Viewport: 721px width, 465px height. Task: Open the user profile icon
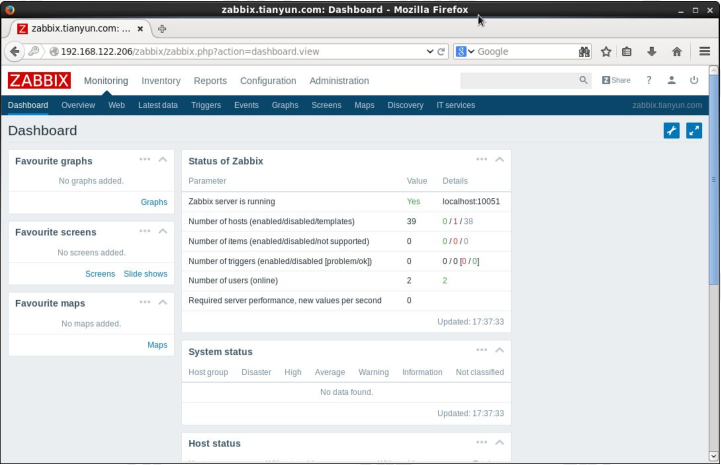[671, 80]
